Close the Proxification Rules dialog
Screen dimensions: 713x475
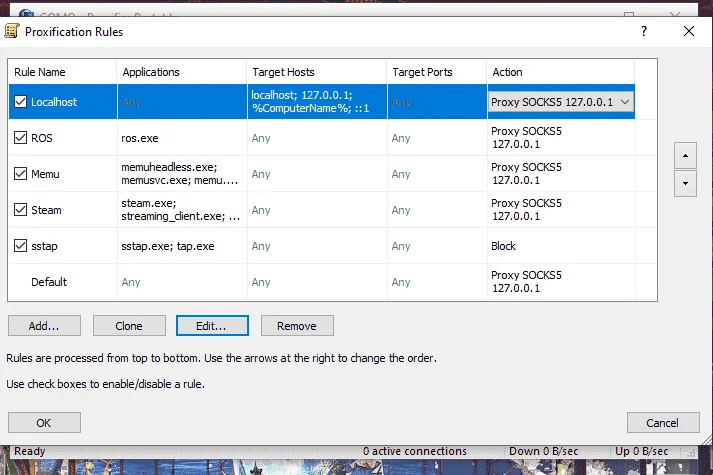[x=689, y=31]
